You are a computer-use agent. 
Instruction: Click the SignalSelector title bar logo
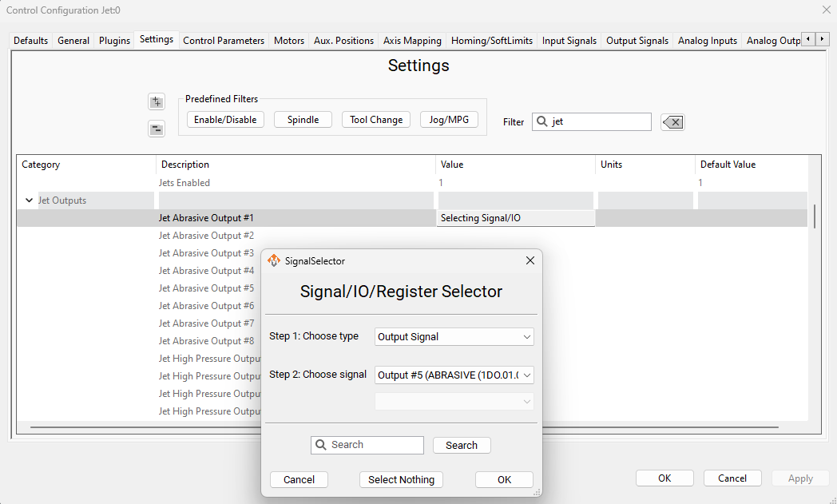(x=274, y=261)
